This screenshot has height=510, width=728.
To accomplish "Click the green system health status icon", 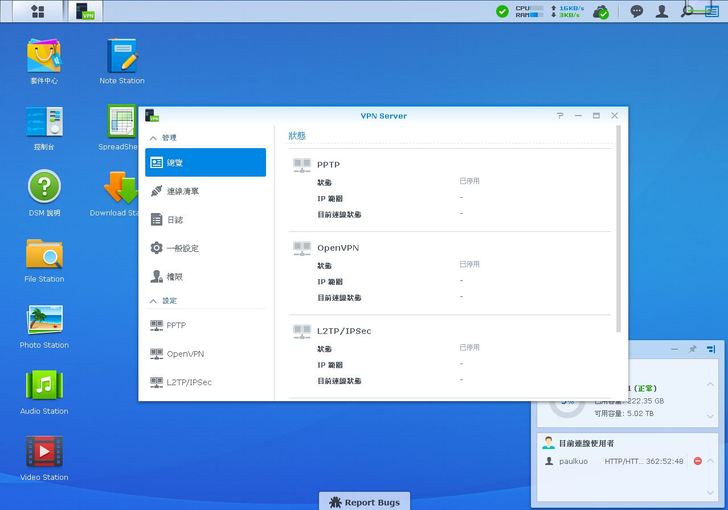I will (502, 11).
